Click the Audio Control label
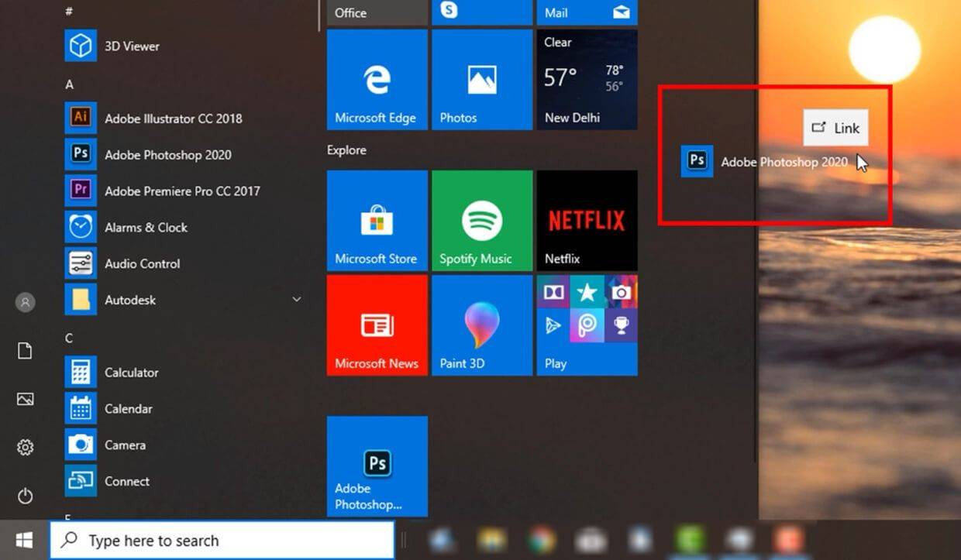 143,264
